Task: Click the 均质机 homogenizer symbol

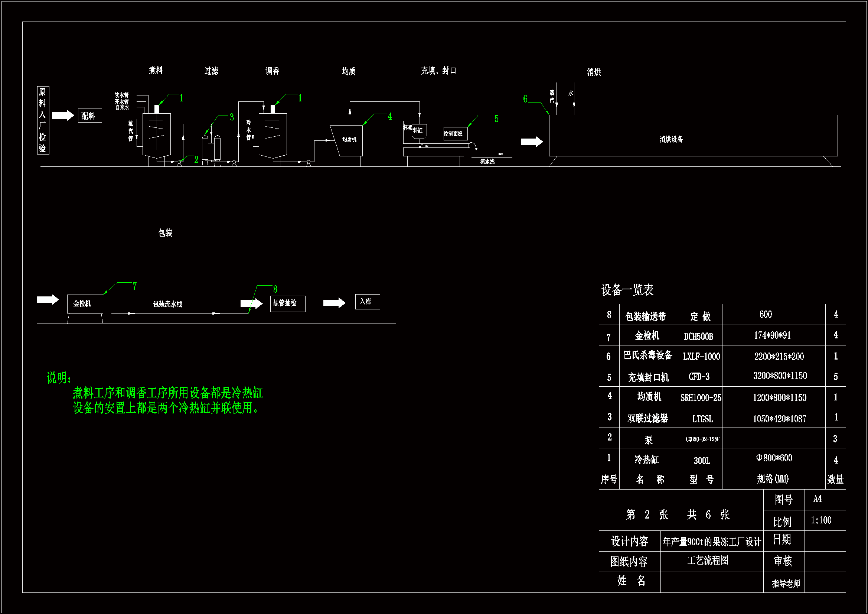Action: (348, 140)
